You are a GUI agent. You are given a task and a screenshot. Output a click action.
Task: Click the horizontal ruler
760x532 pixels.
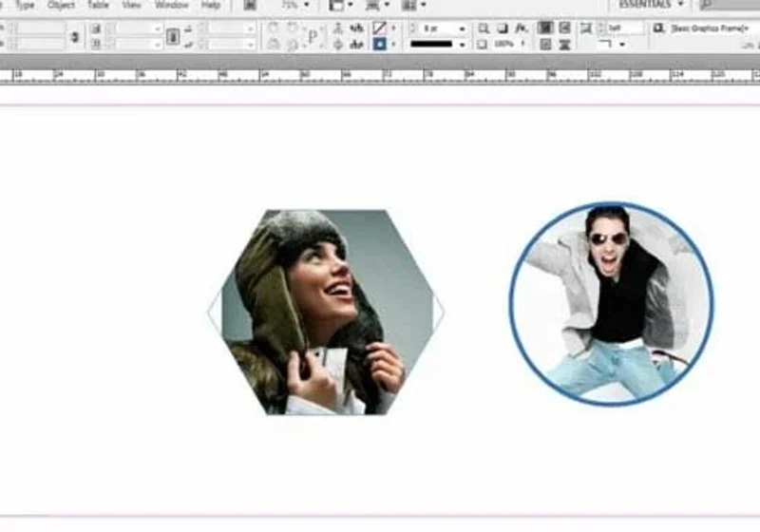380,76
